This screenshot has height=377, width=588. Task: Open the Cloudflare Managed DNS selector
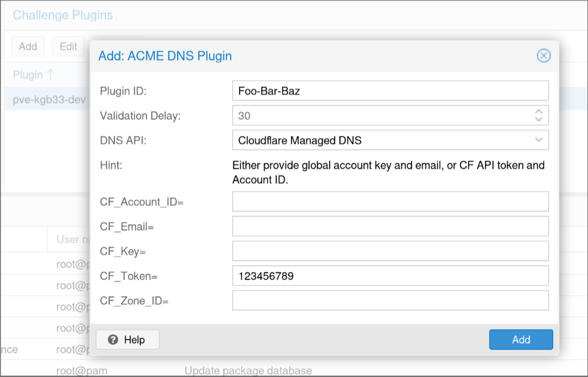390,140
